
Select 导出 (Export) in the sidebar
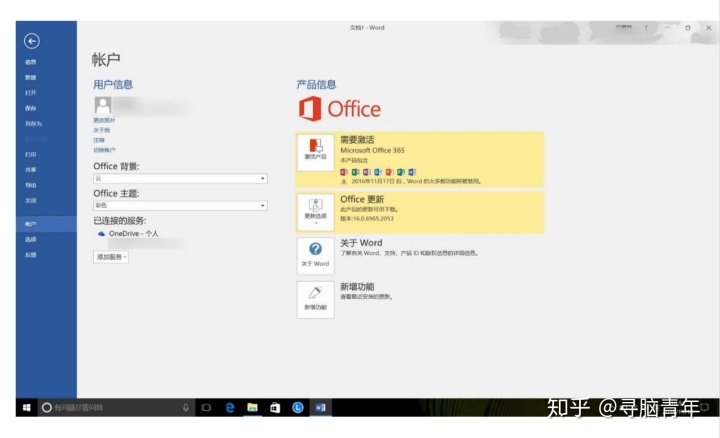point(31,185)
